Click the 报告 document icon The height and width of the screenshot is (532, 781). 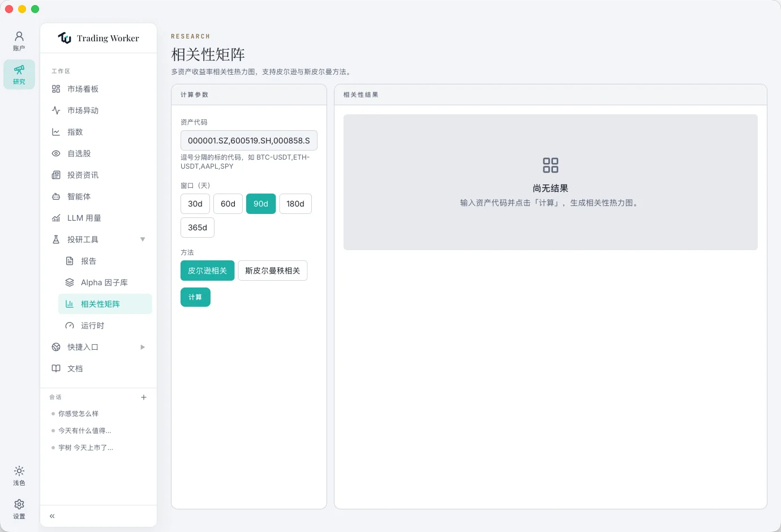[x=70, y=261]
